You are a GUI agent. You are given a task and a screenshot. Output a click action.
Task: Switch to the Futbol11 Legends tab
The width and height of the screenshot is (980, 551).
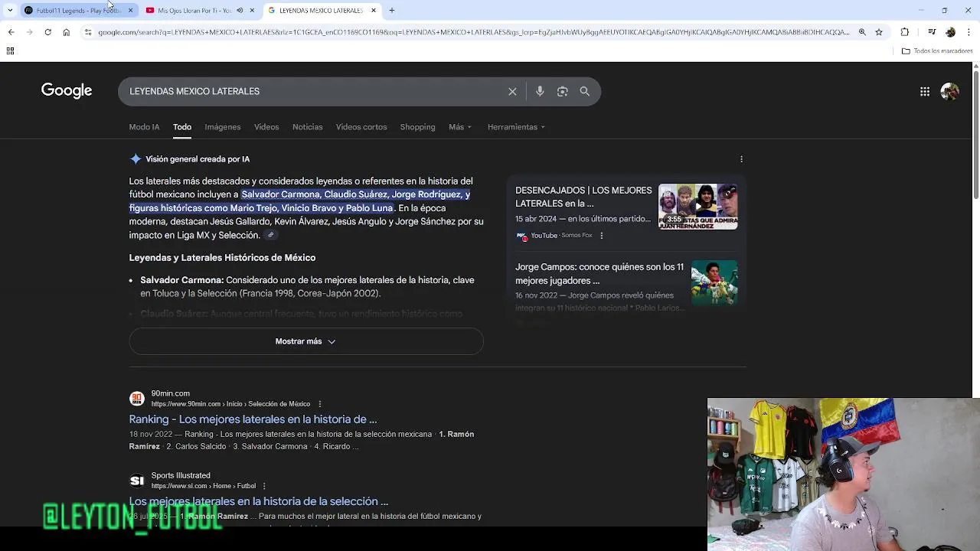pos(77,11)
